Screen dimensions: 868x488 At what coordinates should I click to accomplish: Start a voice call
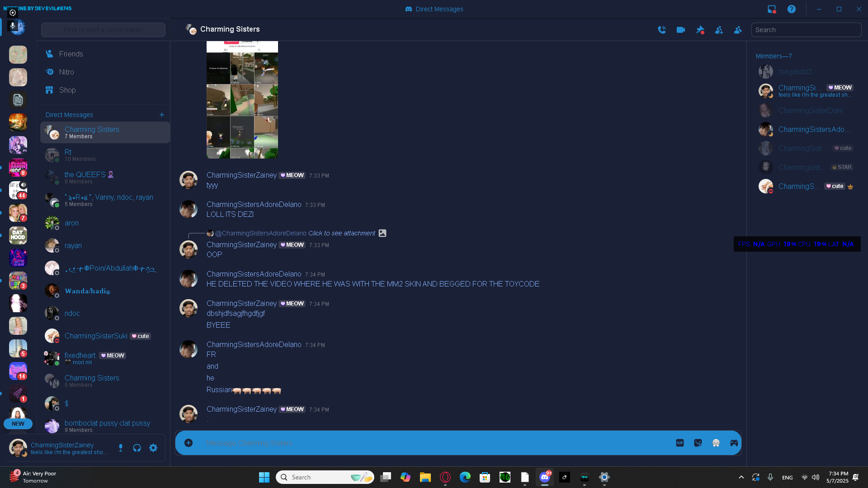pos(662,30)
